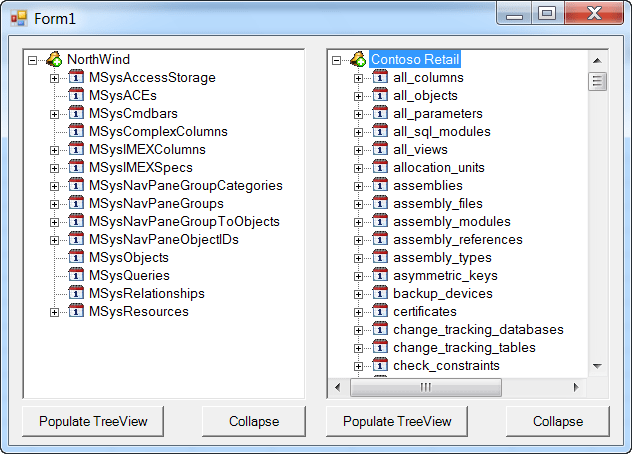Image resolution: width=632 pixels, height=454 pixels.
Task: Click the NorthWind database icon
Action: (54, 59)
